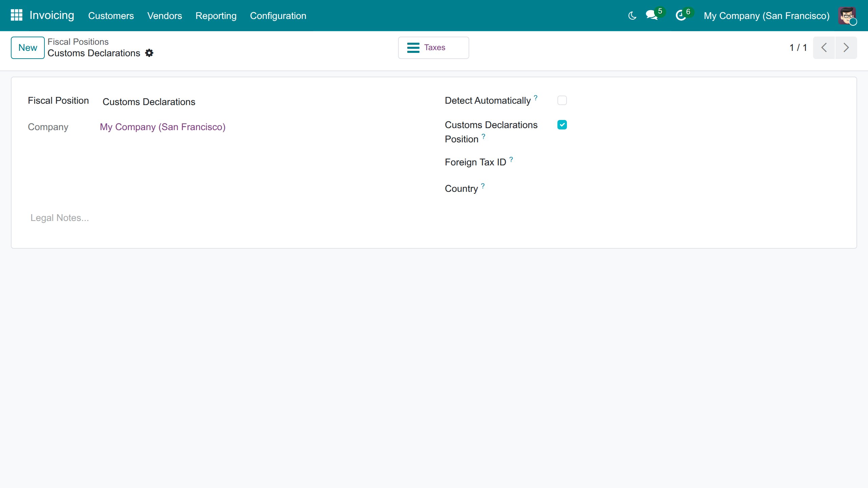Screen dimensions: 868x488
Task: Open the empty Country field
Action: (698, 189)
